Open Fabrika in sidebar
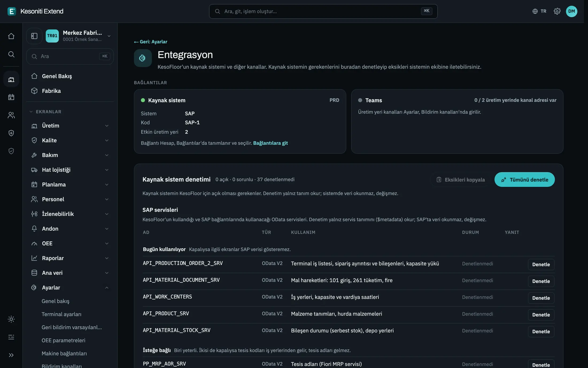Image resolution: width=588 pixels, height=368 pixels. [70, 91]
